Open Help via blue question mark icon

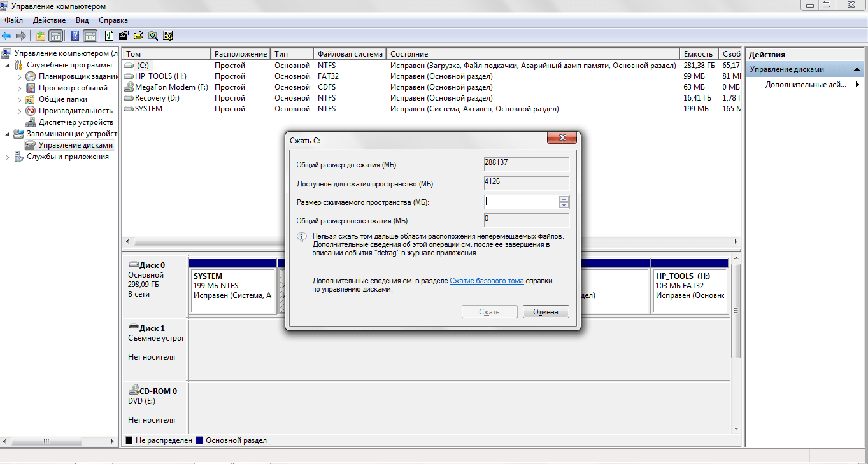click(x=75, y=36)
